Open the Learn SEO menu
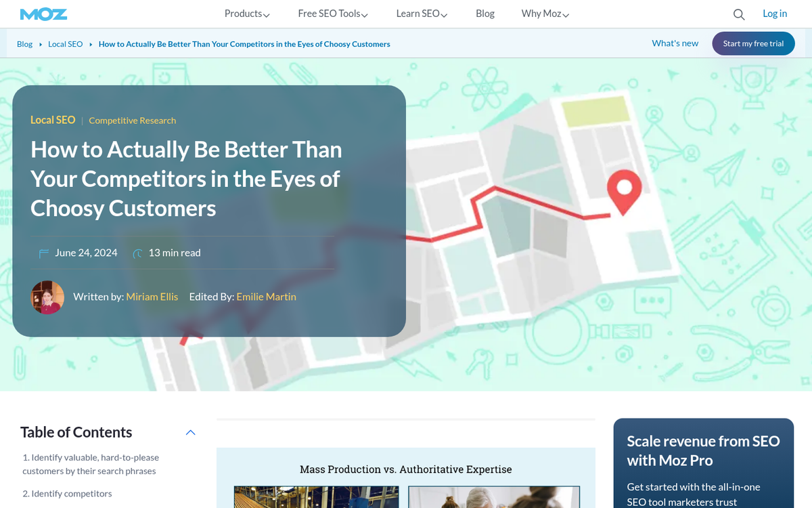 tap(421, 14)
